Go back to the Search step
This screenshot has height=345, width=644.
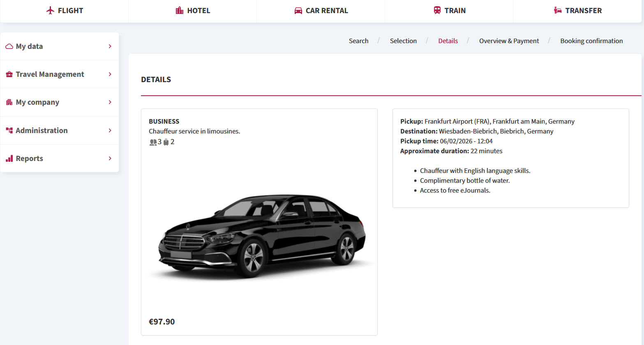click(x=358, y=41)
